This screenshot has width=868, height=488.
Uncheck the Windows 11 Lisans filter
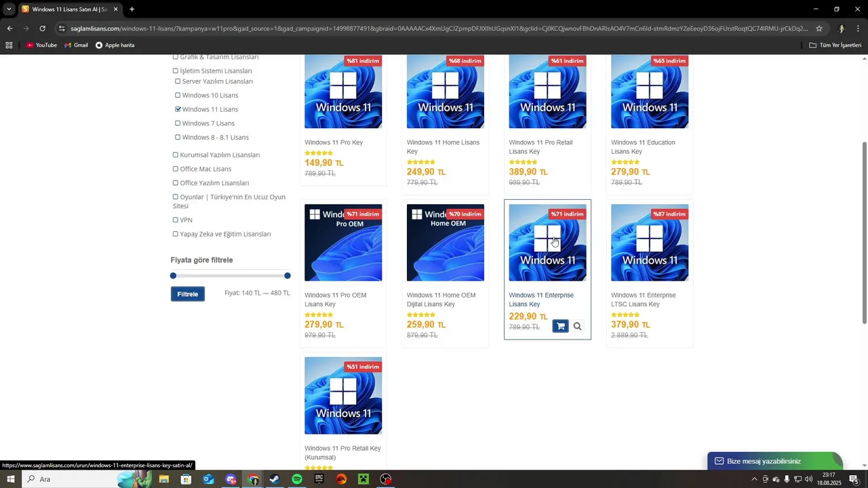click(x=178, y=109)
